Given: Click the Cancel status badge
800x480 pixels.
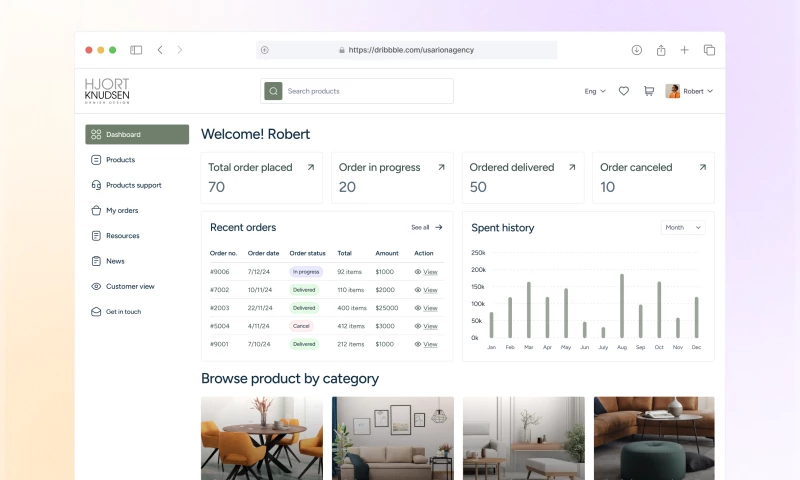Looking at the screenshot, I should point(301,326).
